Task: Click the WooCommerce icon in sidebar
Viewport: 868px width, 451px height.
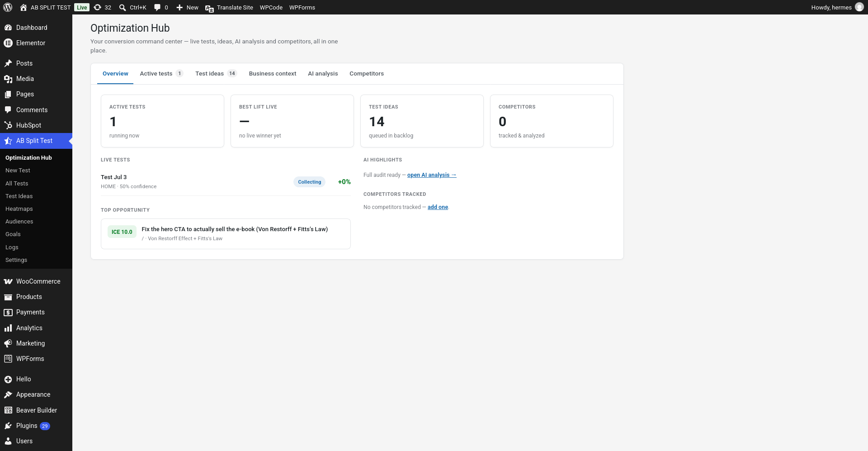Action: 8,281
